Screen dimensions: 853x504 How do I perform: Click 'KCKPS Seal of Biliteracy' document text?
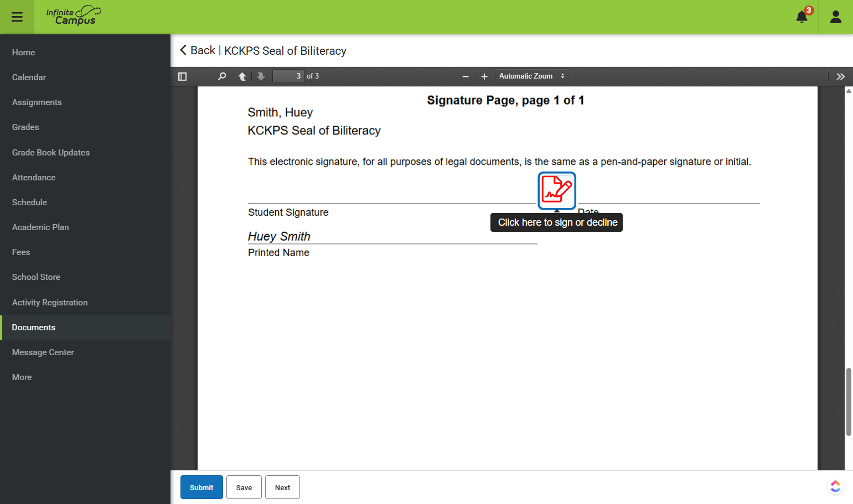pyautogui.click(x=314, y=131)
